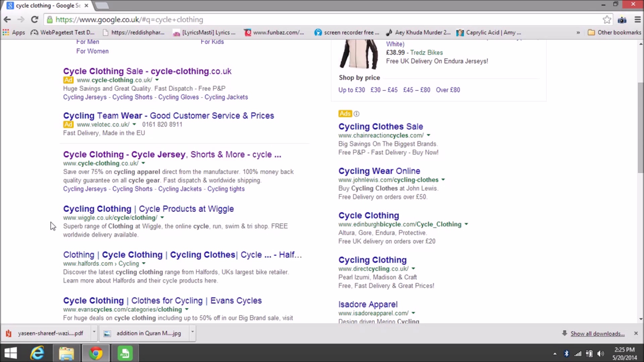Click the back navigation arrow
The height and width of the screenshot is (362, 644).
coord(7,19)
